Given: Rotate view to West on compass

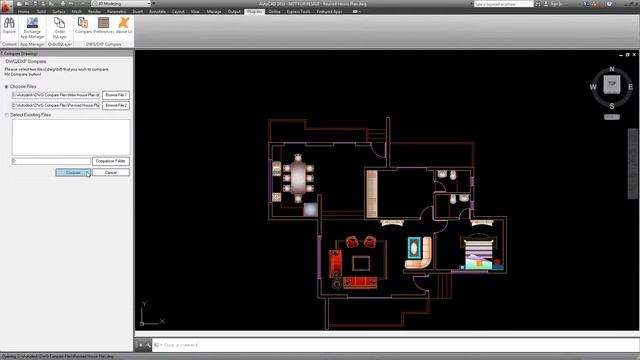Looking at the screenshot, I should pos(593,87).
